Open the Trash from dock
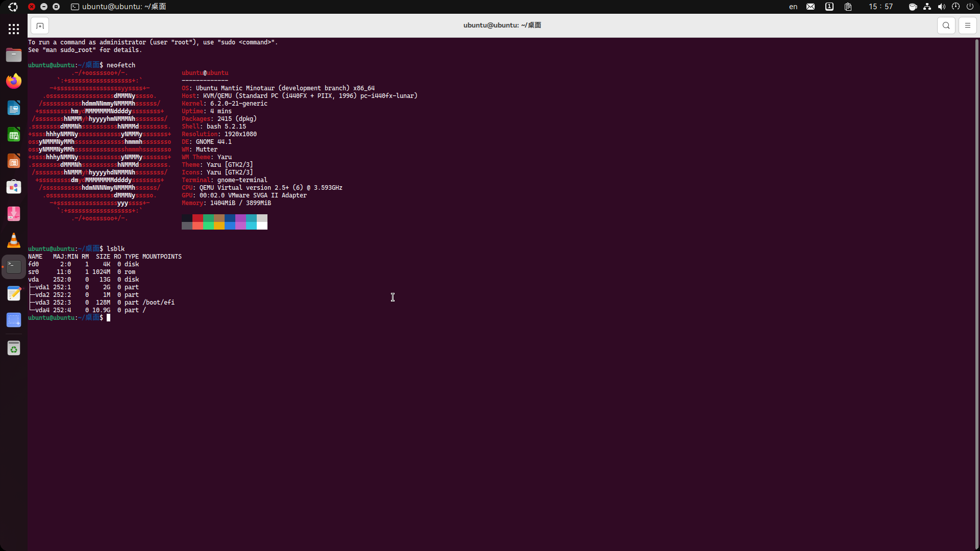 click(14, 349)
